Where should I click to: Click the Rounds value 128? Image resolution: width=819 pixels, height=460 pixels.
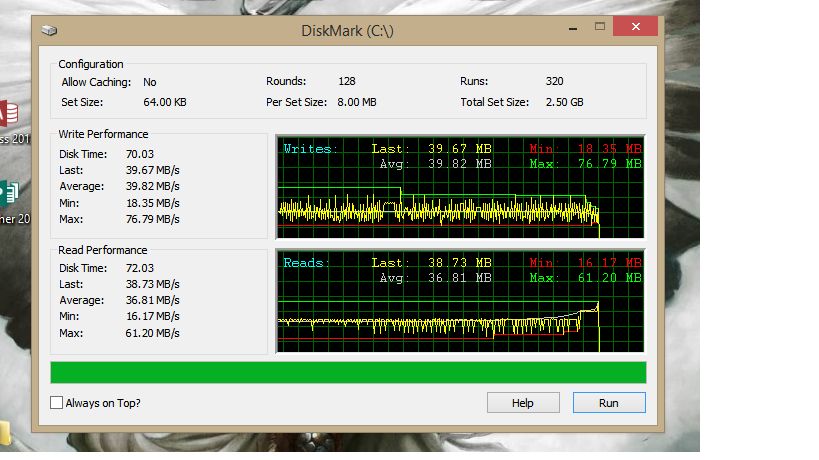(x=347, y=81)
